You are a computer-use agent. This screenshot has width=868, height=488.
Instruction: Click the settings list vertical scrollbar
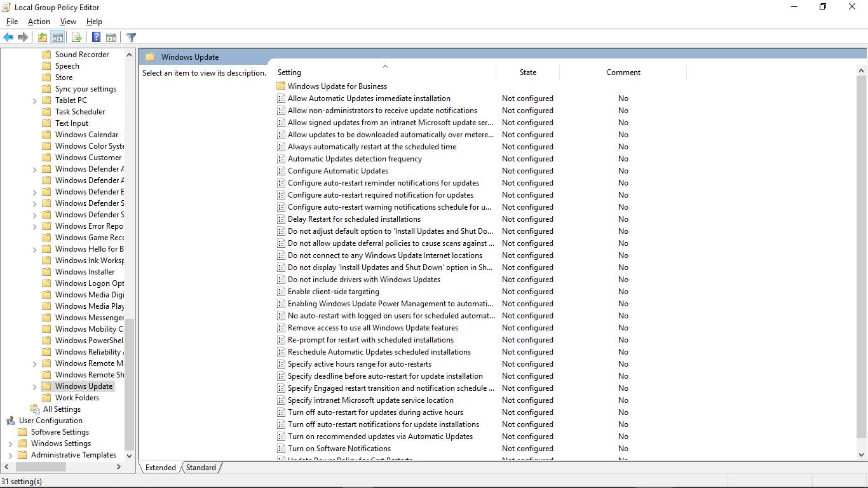(x=862, y=256)
